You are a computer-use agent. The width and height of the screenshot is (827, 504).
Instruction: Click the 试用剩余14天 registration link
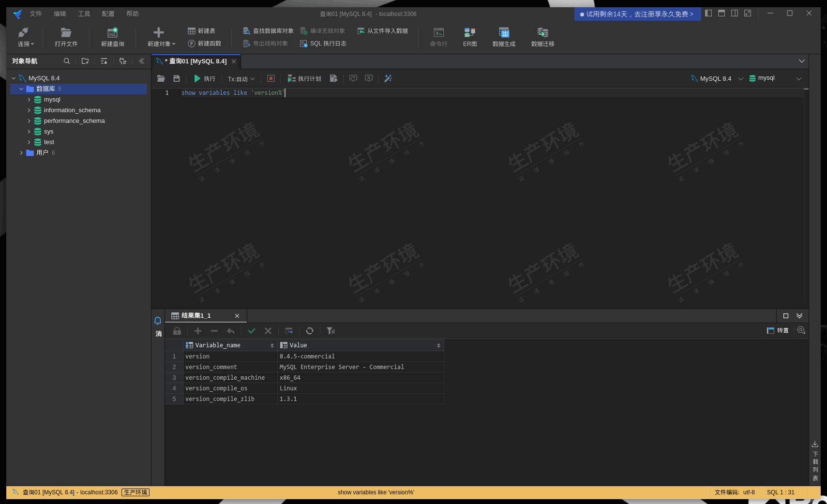[636, 14]
